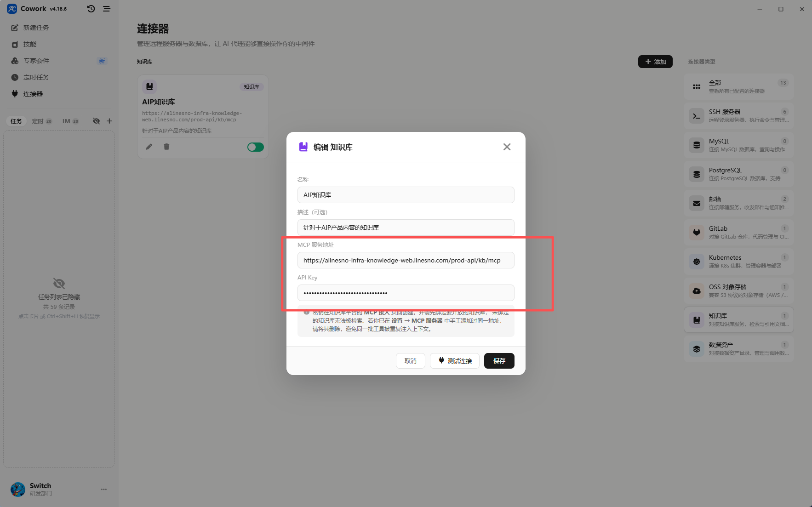Open 专家套件 in sidebar
812x507 pixels.
59,61
